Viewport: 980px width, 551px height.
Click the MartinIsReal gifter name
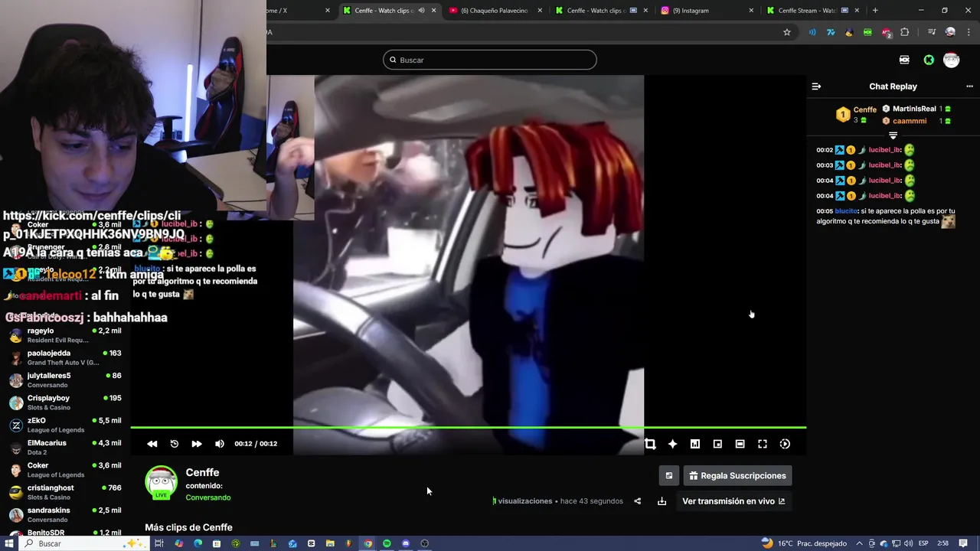tap(914, 109)
